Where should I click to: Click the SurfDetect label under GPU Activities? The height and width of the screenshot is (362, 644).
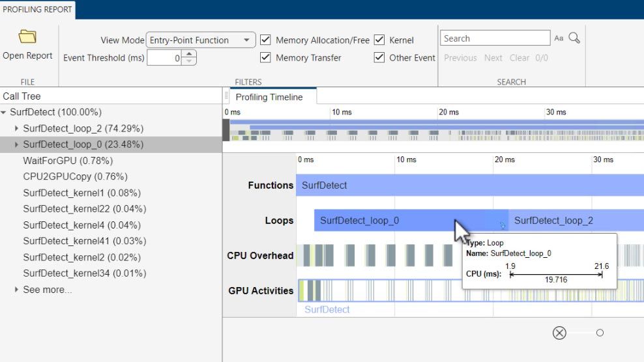click(327, 309)
